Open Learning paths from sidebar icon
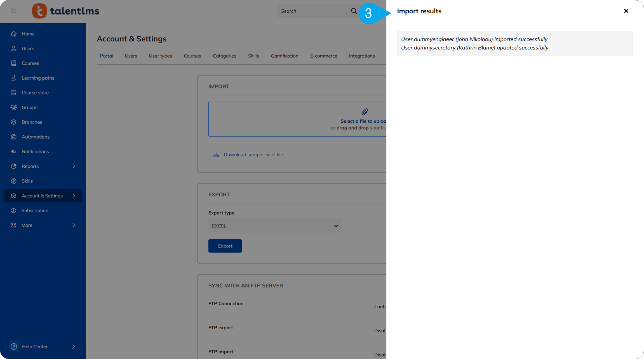Screen dimensions: 644x359 click(x=13, y=78)
